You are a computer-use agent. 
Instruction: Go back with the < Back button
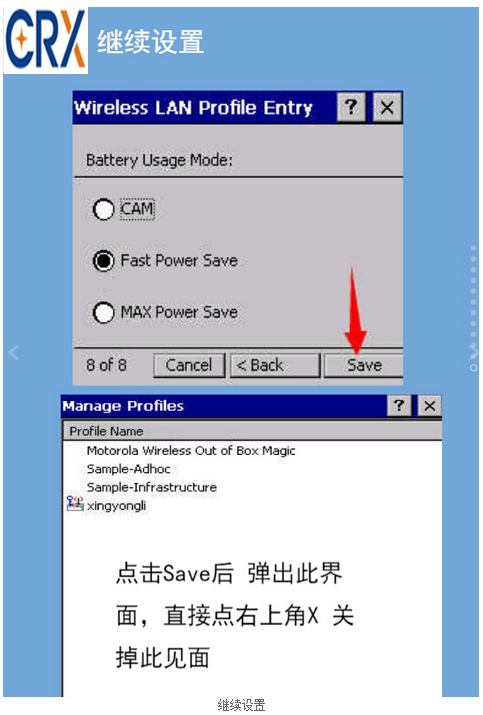[275, 365]
